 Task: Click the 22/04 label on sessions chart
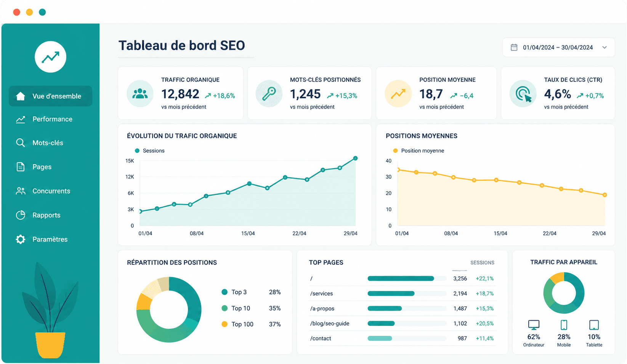click(299, 233)
